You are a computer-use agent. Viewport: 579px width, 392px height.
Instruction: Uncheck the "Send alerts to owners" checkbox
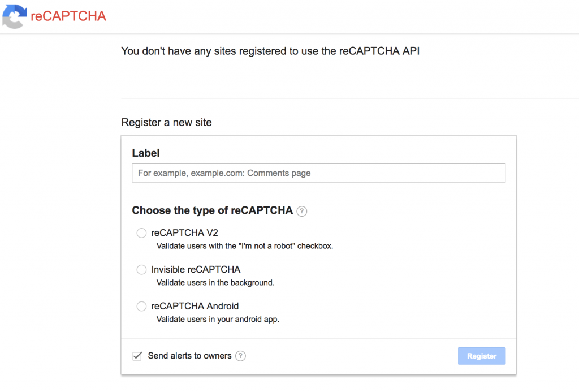[x=137, y=356]
